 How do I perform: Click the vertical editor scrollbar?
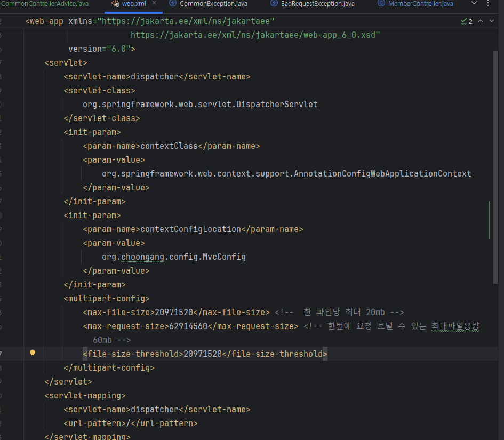tap(495, 167)
